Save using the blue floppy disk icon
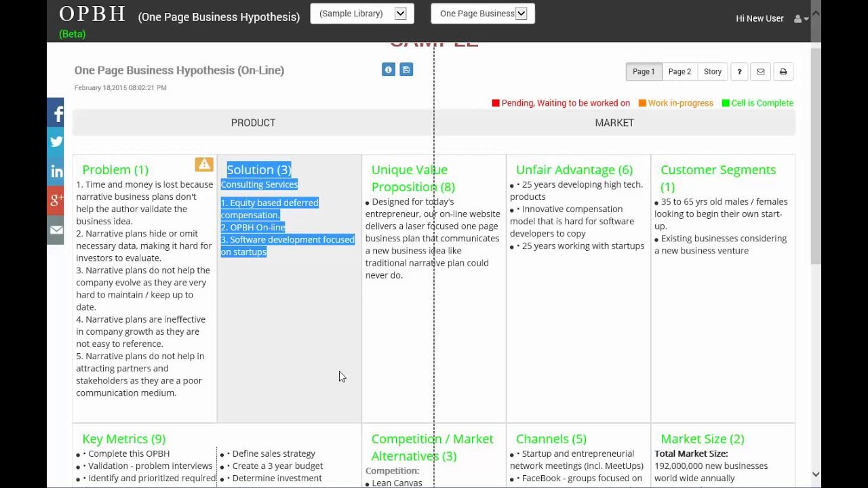The image size is (868, 488). click(406, 70)
